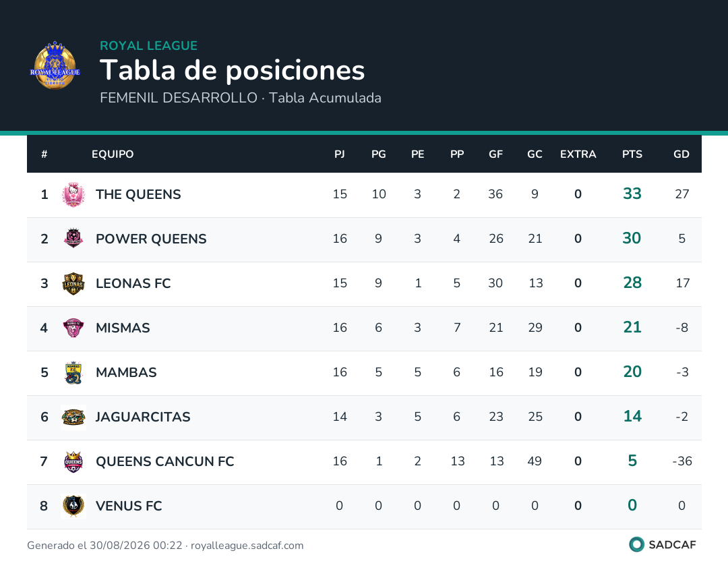
Task: Open THE QUEENS team name
Action: [x=138, y=195]
